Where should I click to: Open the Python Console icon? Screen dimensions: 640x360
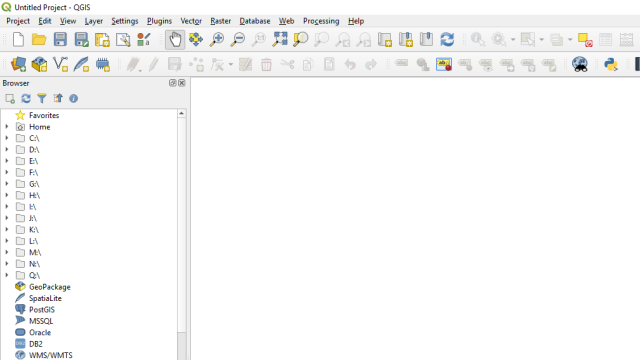611,64
